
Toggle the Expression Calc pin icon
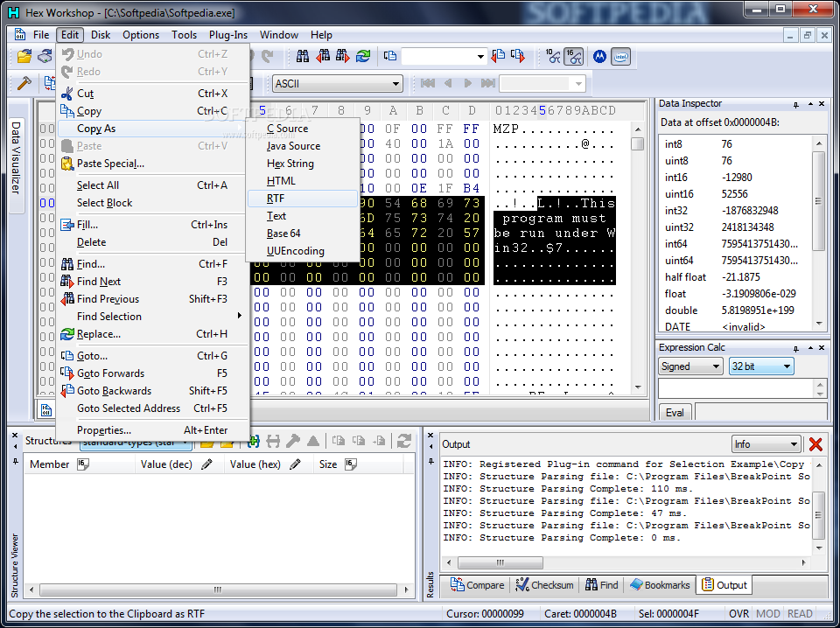pos(796,348)
